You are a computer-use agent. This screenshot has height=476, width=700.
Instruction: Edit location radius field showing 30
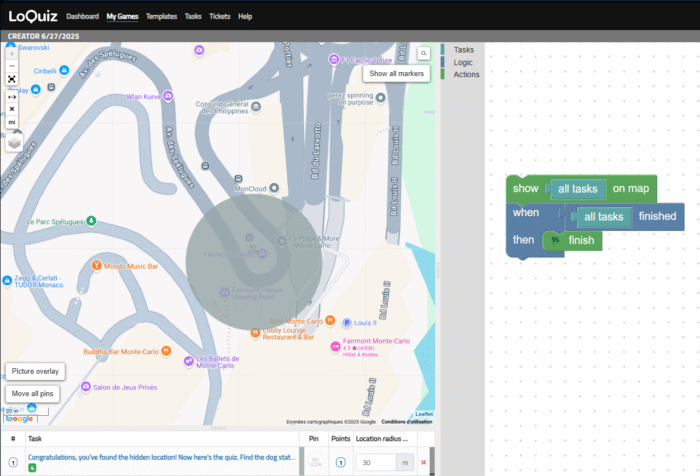[x=376, y=463]
